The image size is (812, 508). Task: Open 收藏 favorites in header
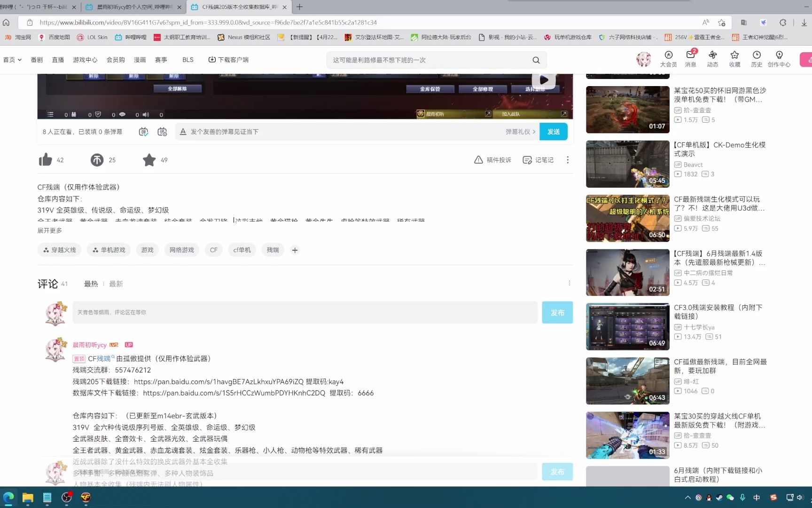coord(734,59)
